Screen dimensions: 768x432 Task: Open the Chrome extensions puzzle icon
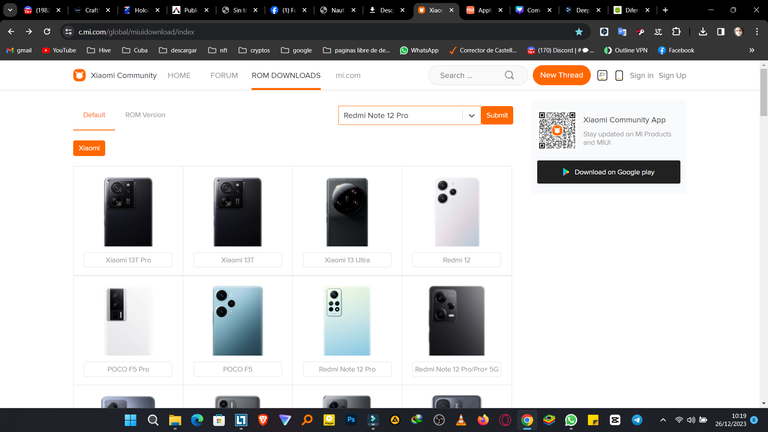pyautogui.click(x=676, y=31)
